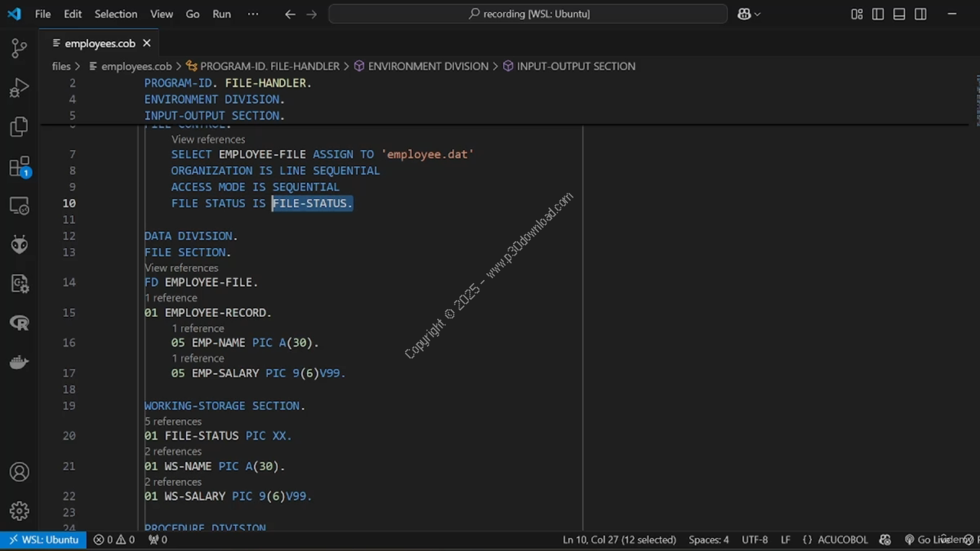Click the 'ACCESS MODE IS SEQUENTIAL' line

point(256,187)
